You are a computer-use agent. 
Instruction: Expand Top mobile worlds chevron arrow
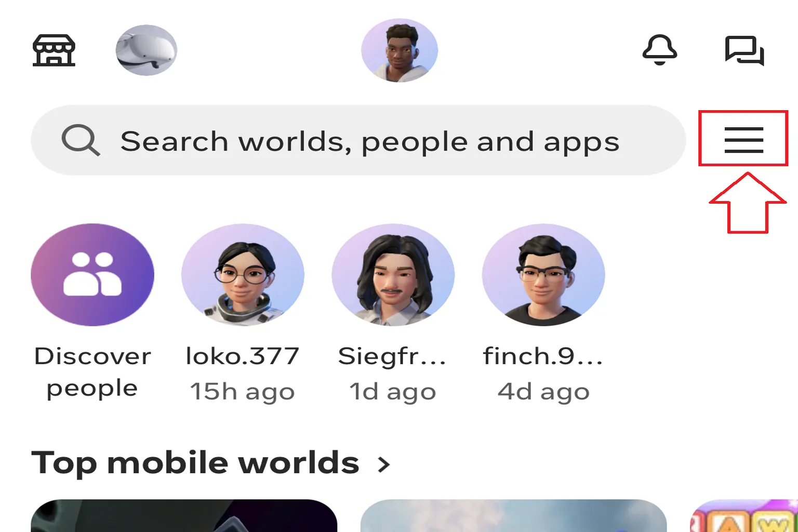tap(383, 464)
